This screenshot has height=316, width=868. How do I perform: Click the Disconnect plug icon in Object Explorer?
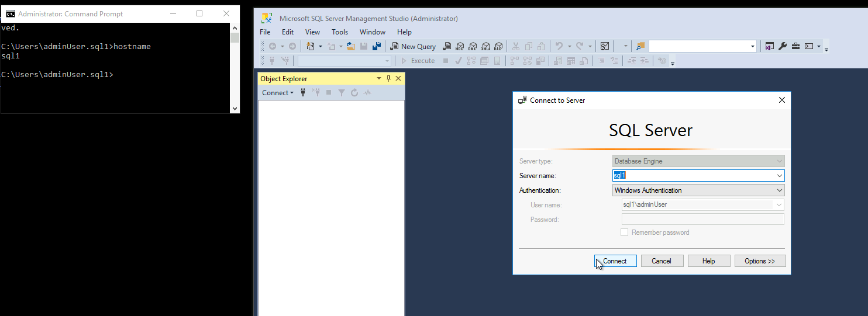[x=316, y=92]
